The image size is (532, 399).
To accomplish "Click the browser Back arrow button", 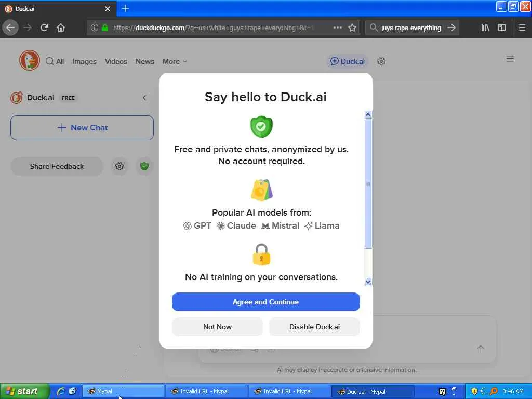I will pos(10,28).
